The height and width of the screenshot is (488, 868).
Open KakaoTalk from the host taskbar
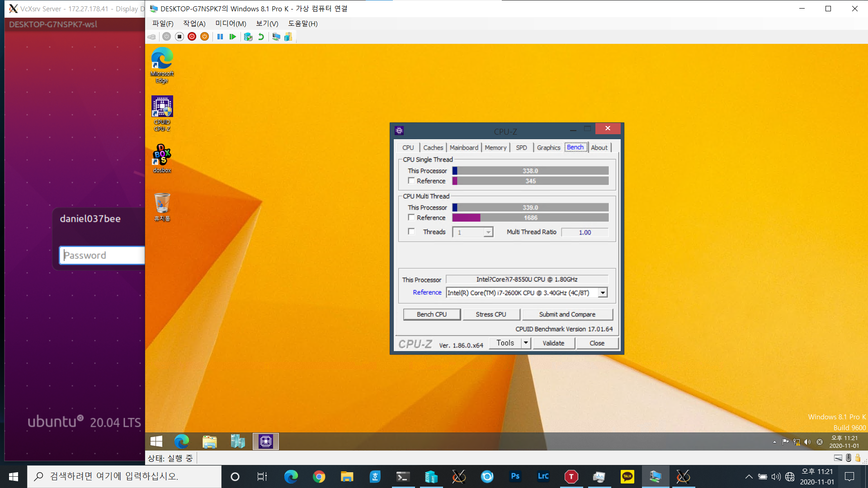[x=627, y=477]
